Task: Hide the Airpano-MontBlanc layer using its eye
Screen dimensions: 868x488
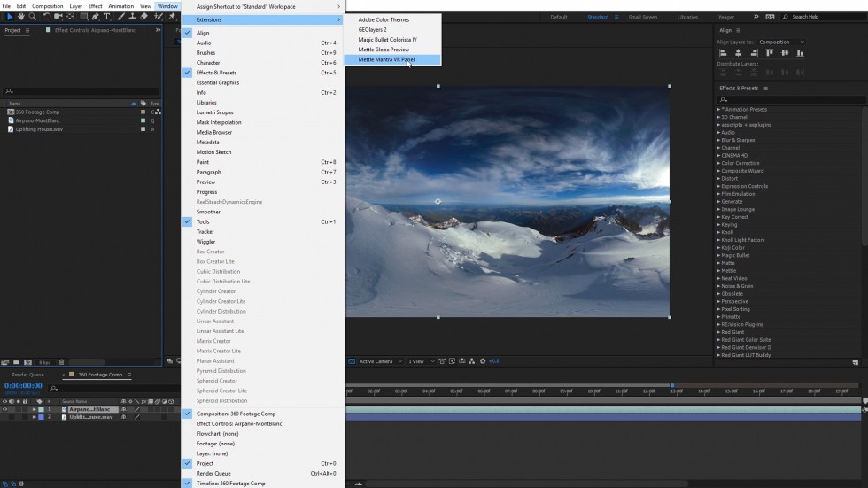Action: (4, 409)
